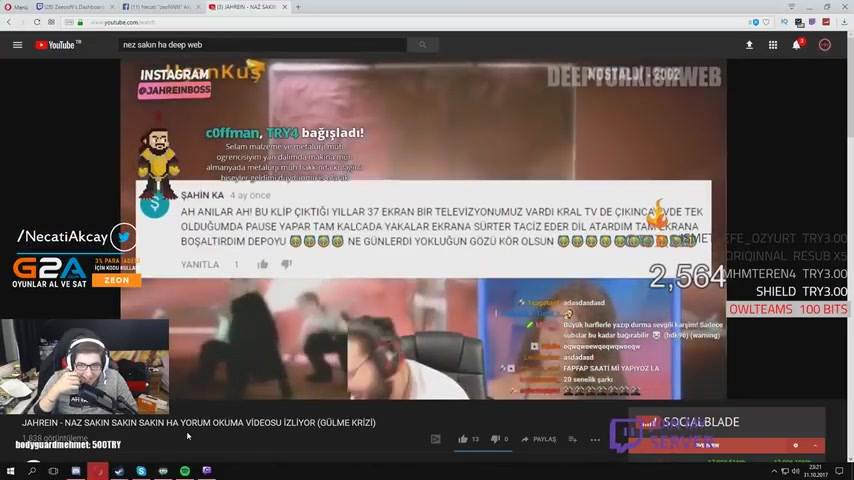Click the red extension icon in toolbar

[x=826, y=22]
